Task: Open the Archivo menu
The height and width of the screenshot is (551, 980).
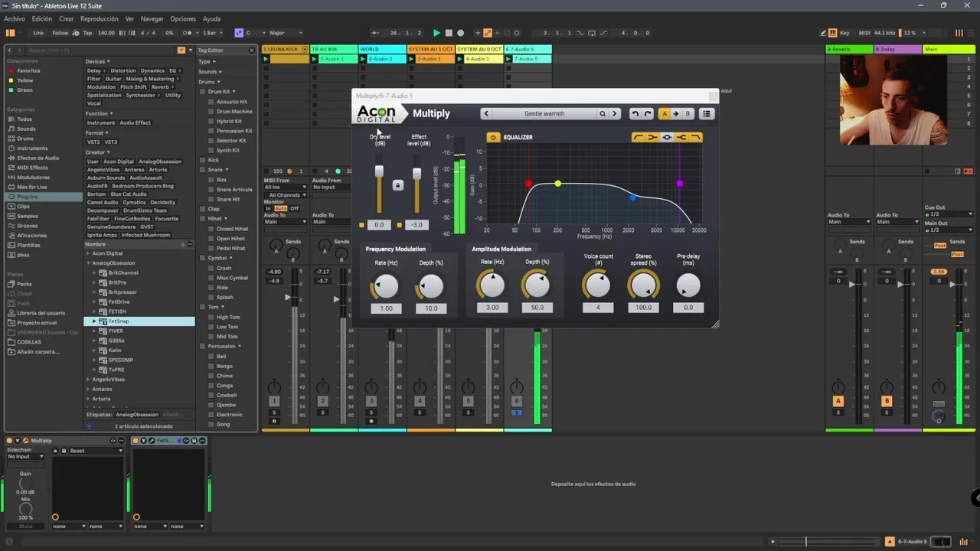Action: (15, 19)
